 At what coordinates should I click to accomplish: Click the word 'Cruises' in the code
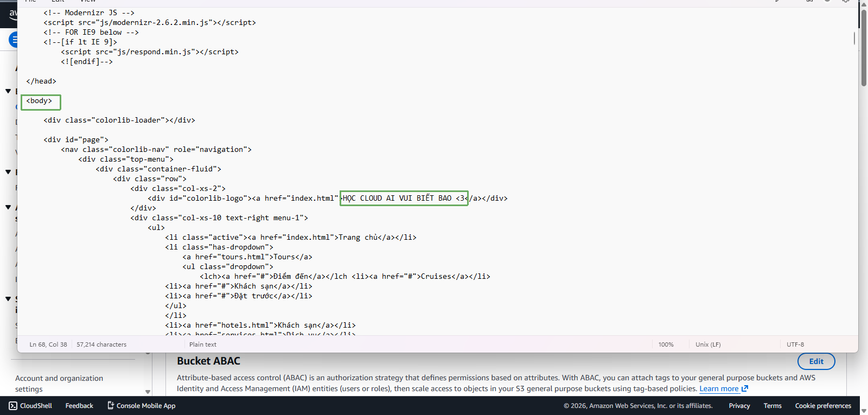coord(436,277)
